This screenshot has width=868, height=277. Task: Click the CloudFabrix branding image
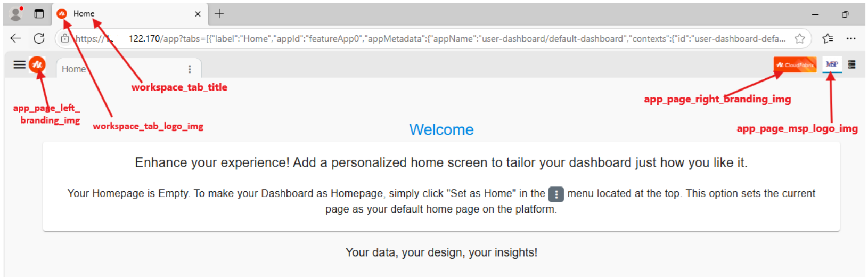795,64
